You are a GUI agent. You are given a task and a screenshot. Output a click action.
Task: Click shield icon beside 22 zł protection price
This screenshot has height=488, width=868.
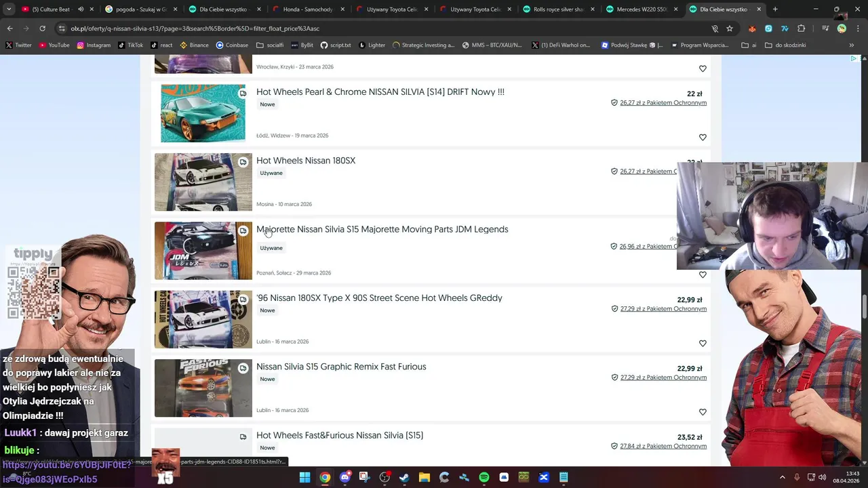coord(614,103)
